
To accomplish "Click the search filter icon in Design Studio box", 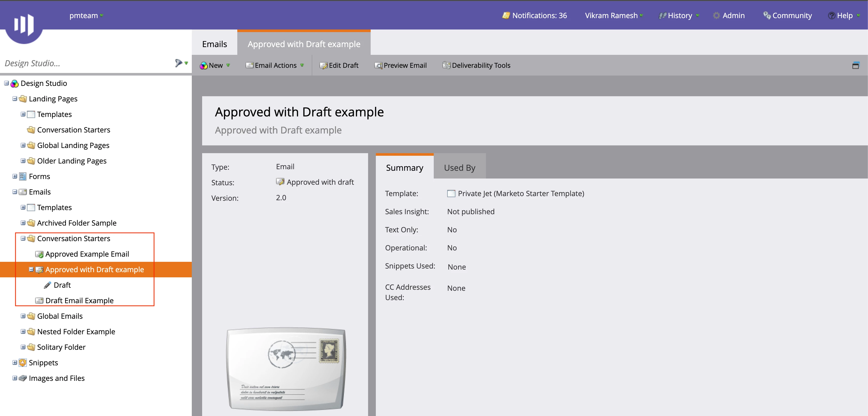I will pyautogui.click(x=179, y=63).
